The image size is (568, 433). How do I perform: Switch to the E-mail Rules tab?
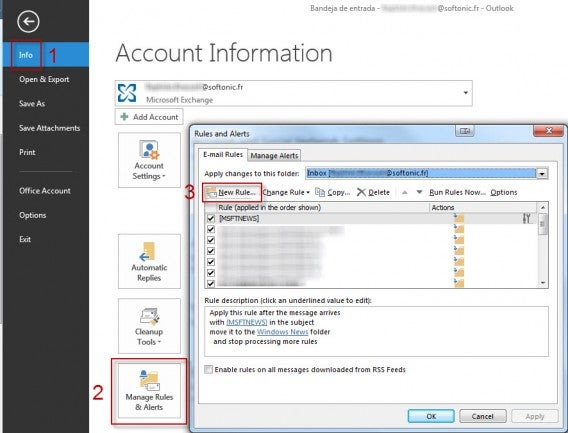point(223,155)
